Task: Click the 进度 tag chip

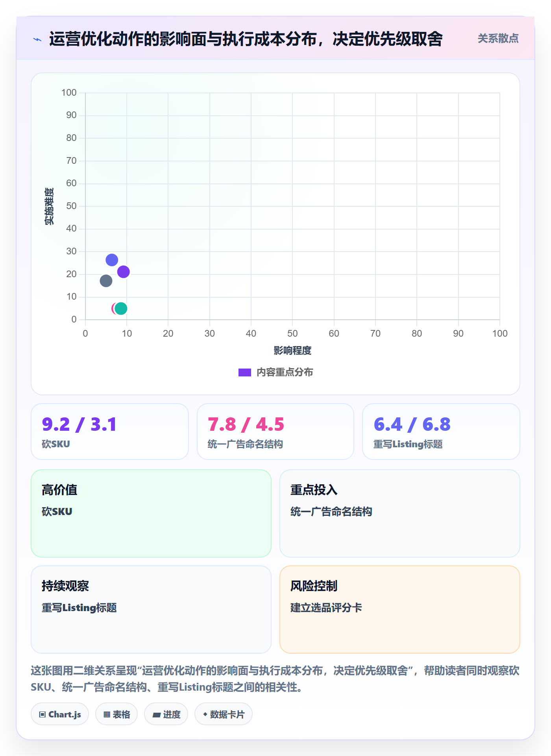Action: click(x=166, y=714)
